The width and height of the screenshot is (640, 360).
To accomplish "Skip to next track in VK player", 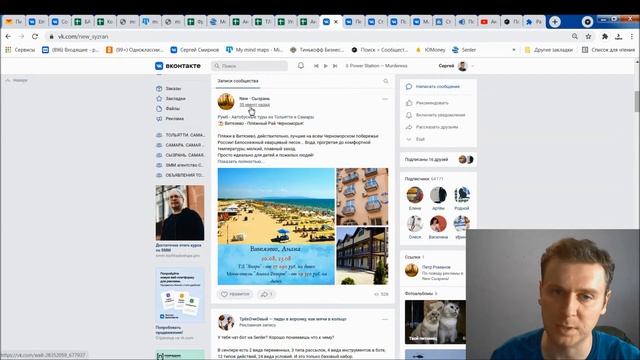I will 335,66.
